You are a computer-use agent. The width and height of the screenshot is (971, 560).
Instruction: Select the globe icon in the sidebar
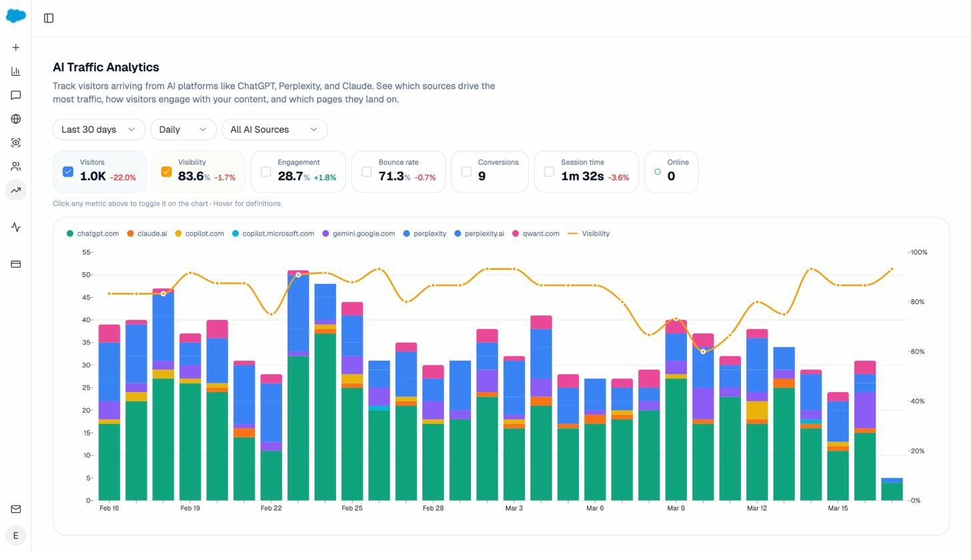coord(15,119)
